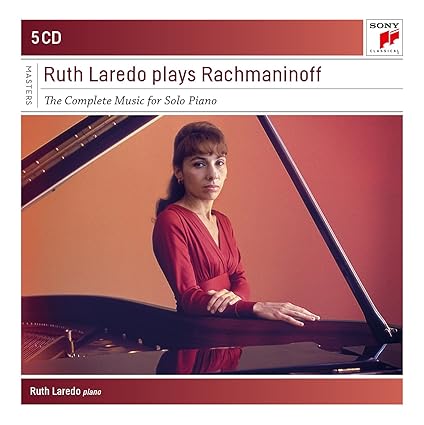Click the bottom red banner bar
The image size is (424, 425).
(x=212, y=391)
